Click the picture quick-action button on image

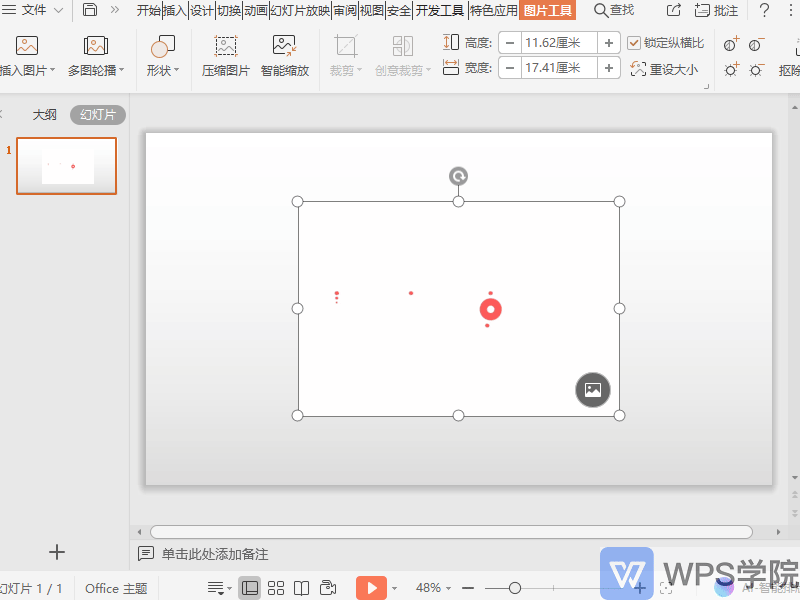pos(592,390)
